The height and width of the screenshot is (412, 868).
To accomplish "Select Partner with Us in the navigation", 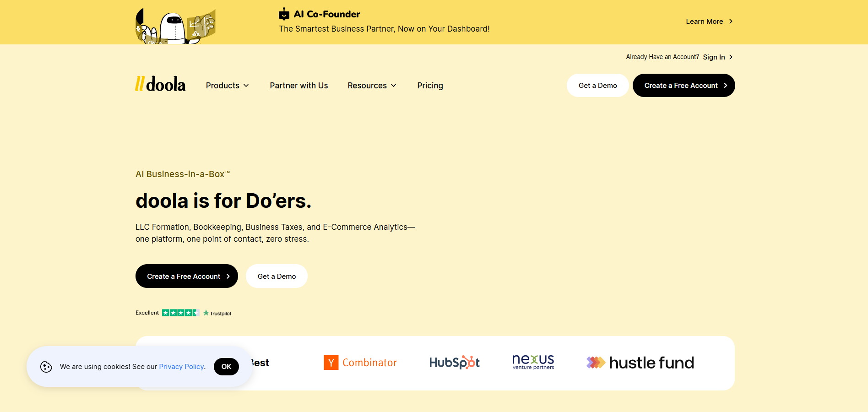I will tap(298, 85).
